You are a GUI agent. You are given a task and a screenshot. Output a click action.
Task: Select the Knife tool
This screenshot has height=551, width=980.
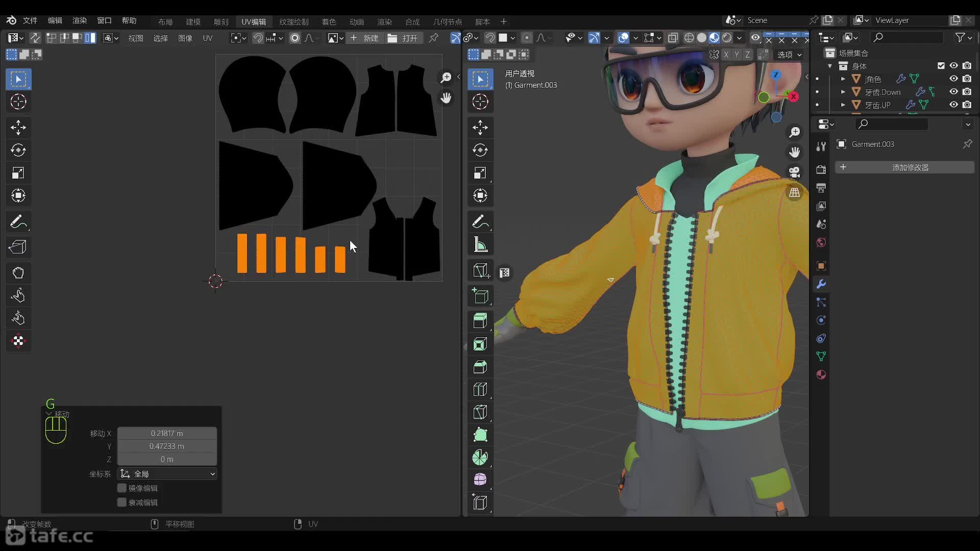pos(480,412)
